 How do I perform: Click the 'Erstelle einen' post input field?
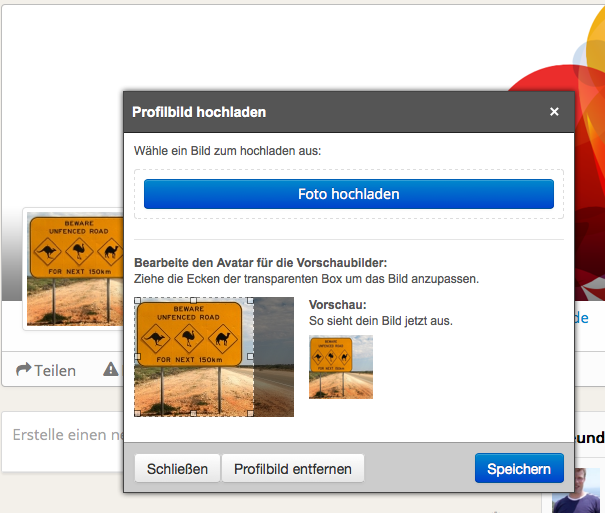tap(64, 442)
